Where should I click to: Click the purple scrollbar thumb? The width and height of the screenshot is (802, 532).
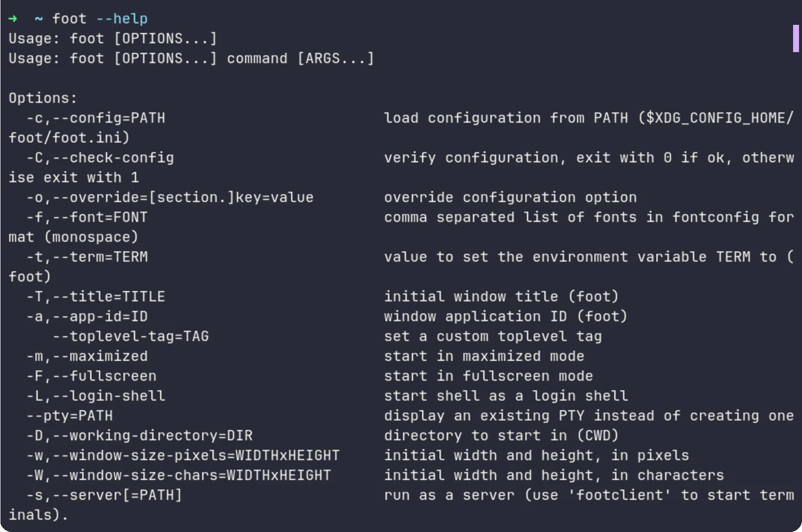[x=796, y=38]
